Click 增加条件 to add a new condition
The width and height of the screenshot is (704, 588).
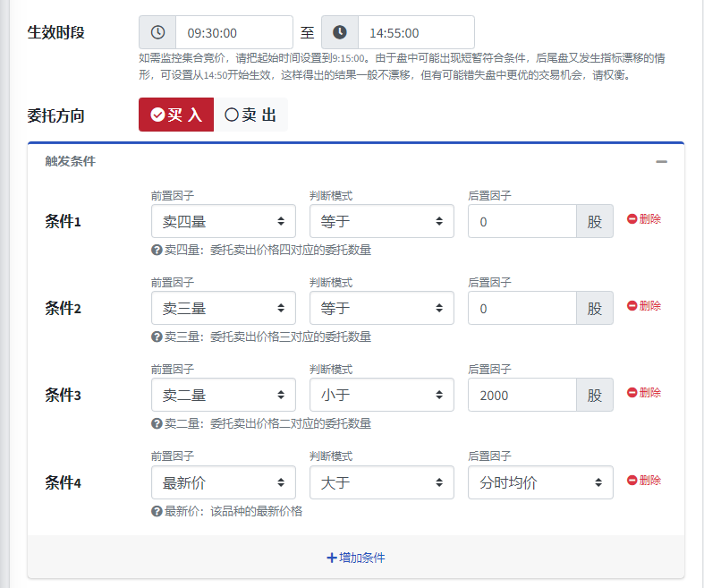[356, 558]
